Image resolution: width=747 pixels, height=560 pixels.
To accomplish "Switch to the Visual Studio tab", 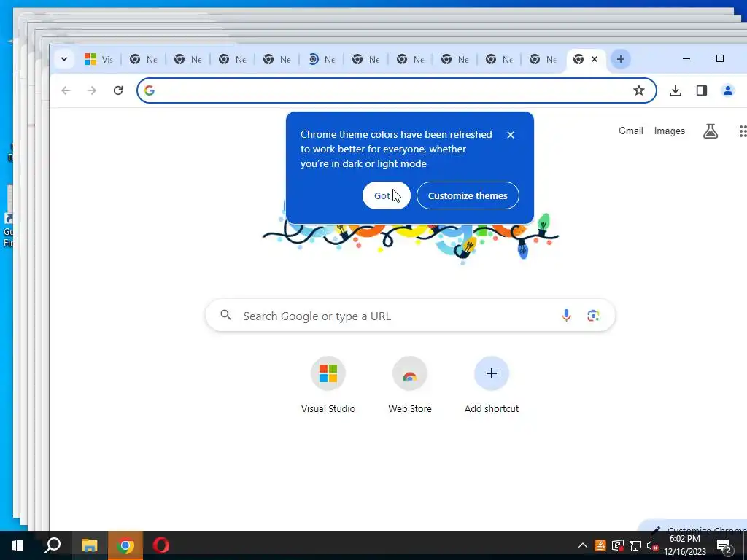I will pos(98,59).
